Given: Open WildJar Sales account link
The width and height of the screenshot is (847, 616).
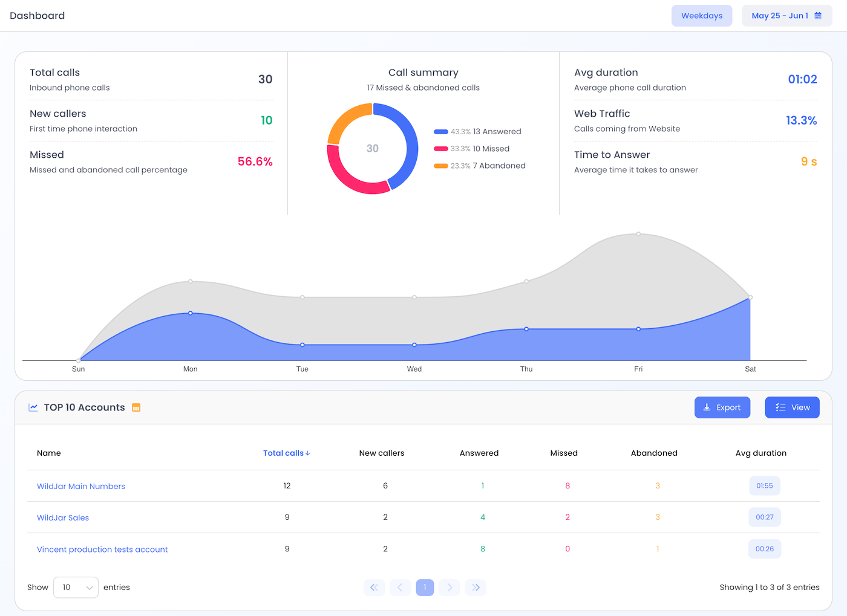Looking at the screenshot, I should pos(63,517).
